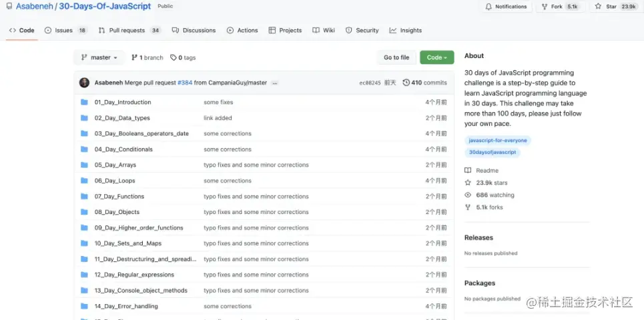Click the folder icon for 07_Day_Functions
This screenshot has width=644, height=320.
point(84,197)
